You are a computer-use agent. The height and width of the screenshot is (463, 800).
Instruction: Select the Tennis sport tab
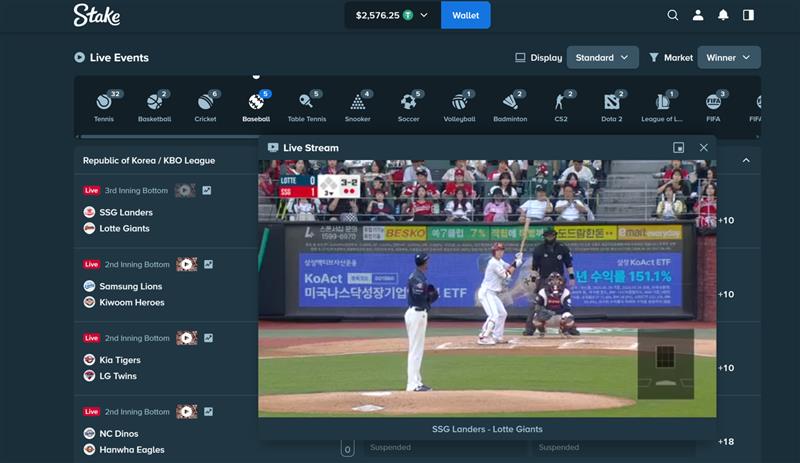(104, 106)
